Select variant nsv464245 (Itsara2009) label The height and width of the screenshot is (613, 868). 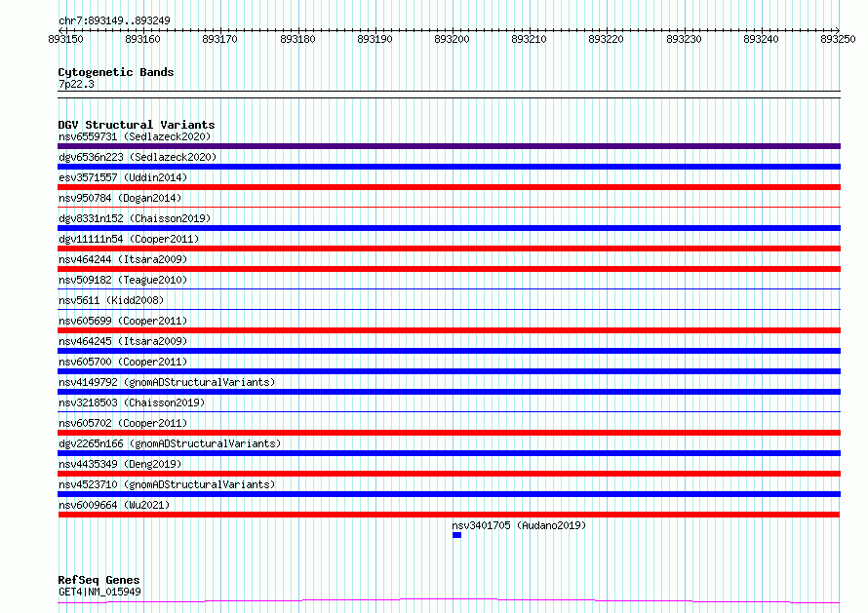[x=123, y=341]
